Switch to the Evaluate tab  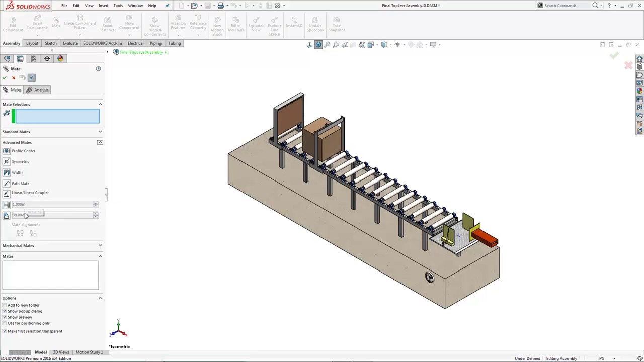[70, 43]
